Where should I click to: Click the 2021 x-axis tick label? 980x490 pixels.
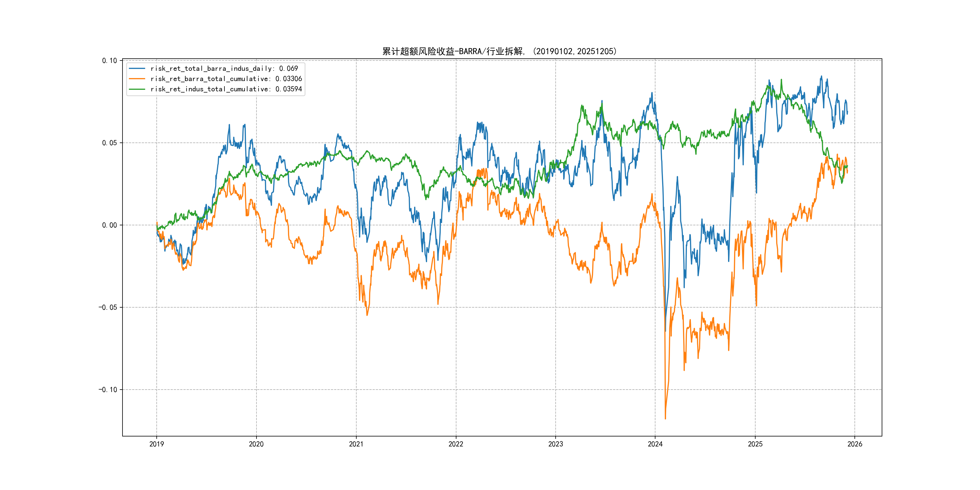pyautogui.click(x=356, y=444)
